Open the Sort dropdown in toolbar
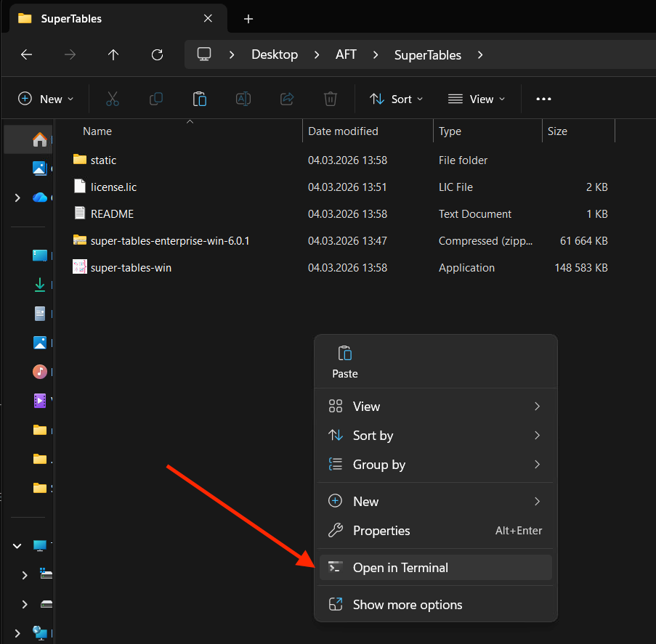656x644 pixels. 396,99
